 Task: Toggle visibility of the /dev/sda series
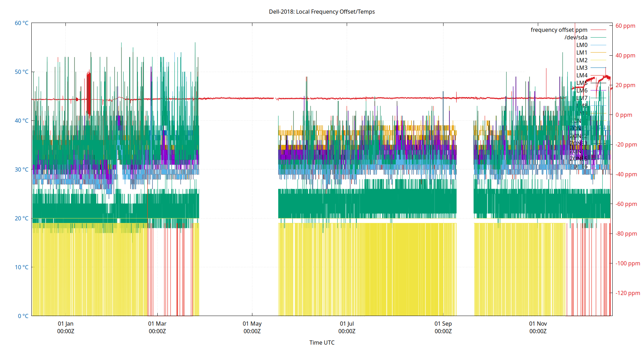577,37
